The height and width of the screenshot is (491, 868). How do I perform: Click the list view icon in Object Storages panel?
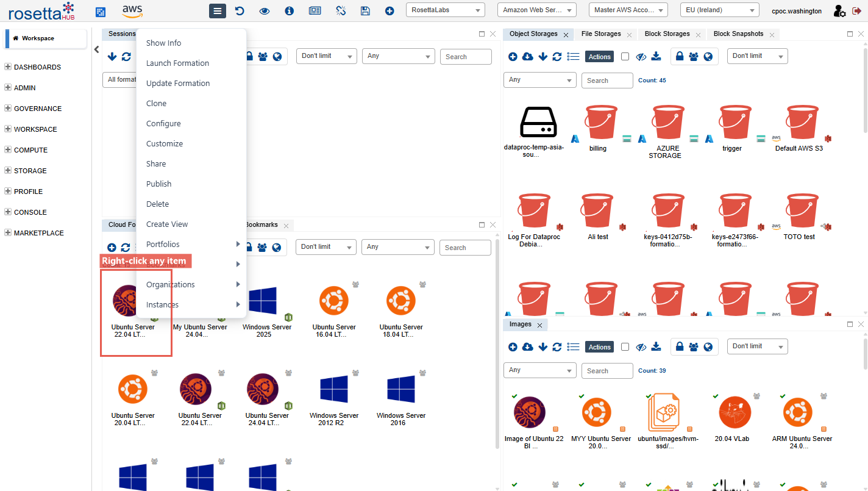(x=573, y=57)
